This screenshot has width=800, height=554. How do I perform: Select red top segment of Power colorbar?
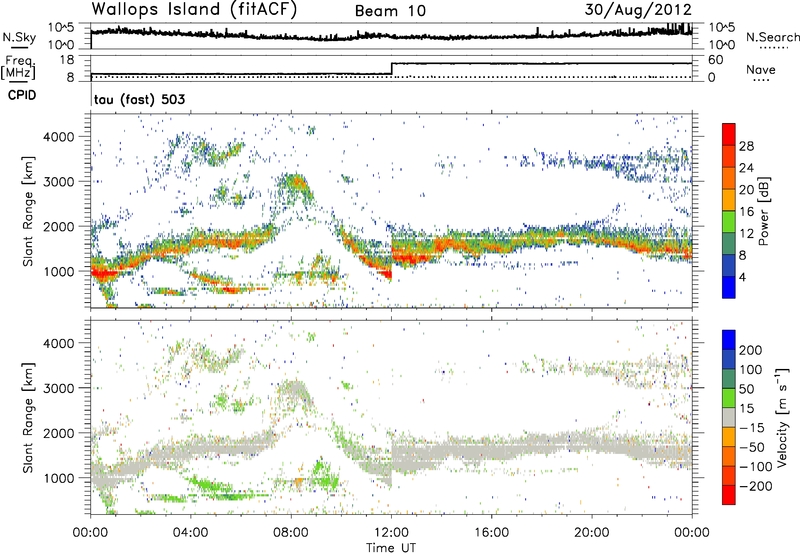tap(729, 134)
